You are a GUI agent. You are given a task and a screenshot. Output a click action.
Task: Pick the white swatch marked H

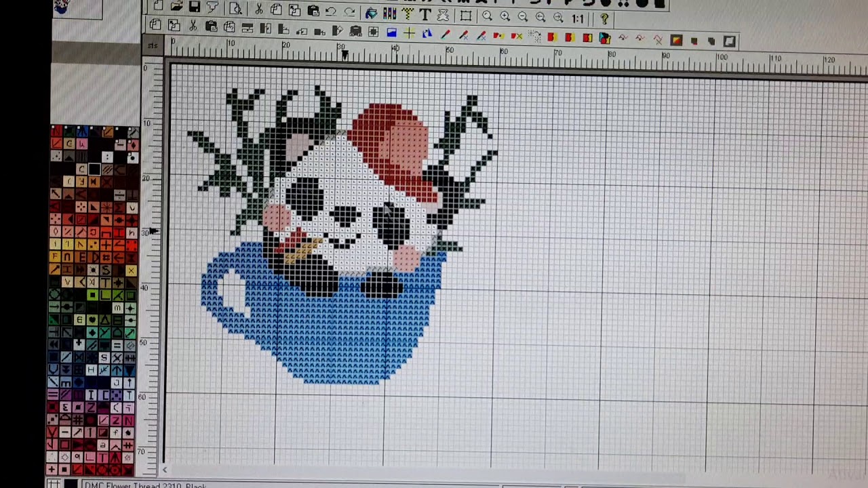coord(92,370)
